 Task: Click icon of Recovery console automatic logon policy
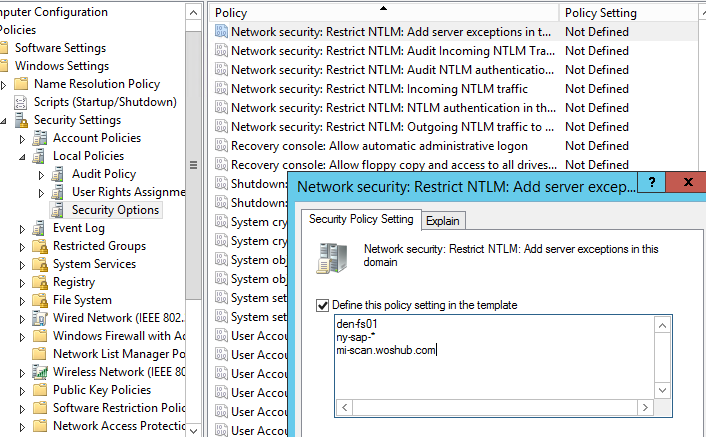(221, 145)
